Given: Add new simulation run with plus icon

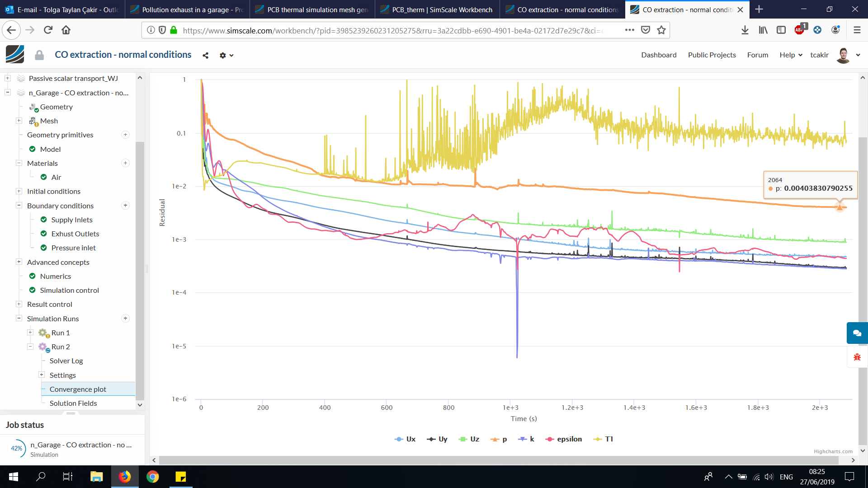Looking at the screenshot, I should (x=126, y=319).
